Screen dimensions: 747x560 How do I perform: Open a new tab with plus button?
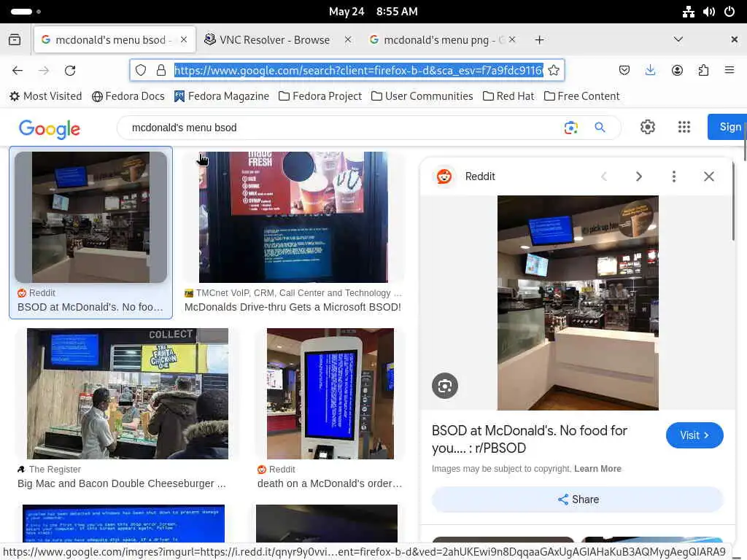pyautogui.click(x=539, y=40)
